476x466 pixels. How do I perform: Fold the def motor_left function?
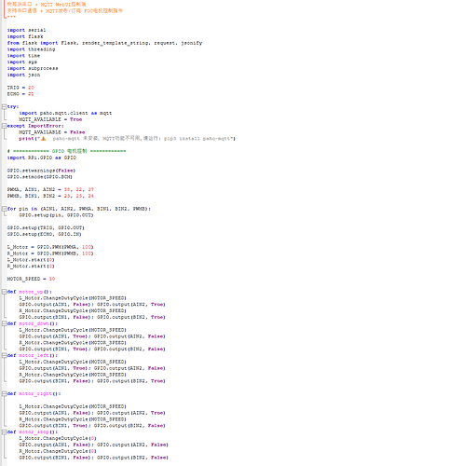click(4, 355)
